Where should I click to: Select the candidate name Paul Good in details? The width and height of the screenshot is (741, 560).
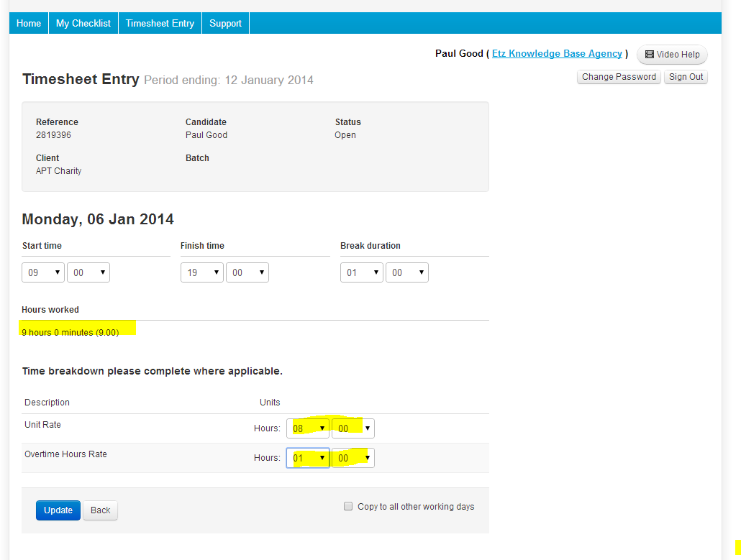click(x=206, y=135)
